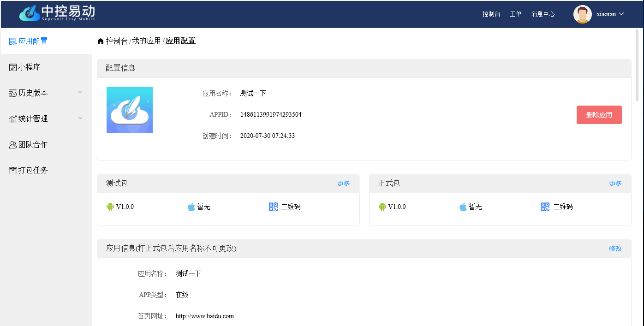Click V1.0.0 in the 正式包 panel
The width and height of the screenshot is (644, 326).
(397, 207)
